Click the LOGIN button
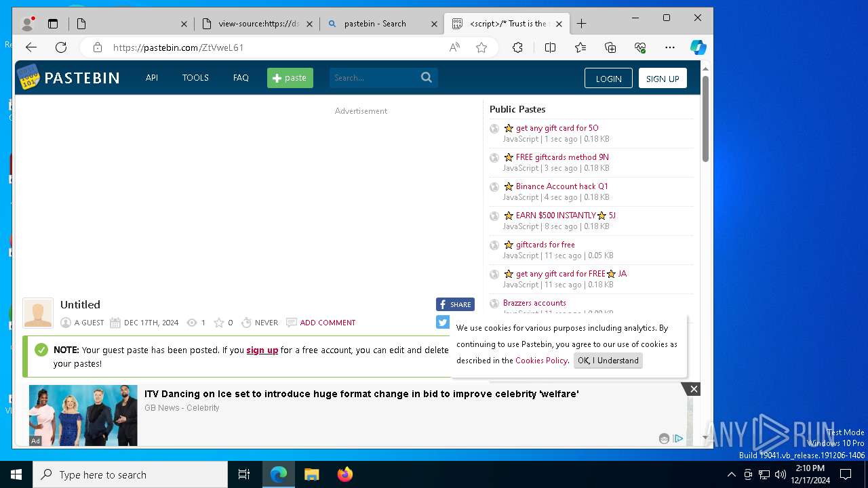868x488 pixels. (x=608, y=78)
